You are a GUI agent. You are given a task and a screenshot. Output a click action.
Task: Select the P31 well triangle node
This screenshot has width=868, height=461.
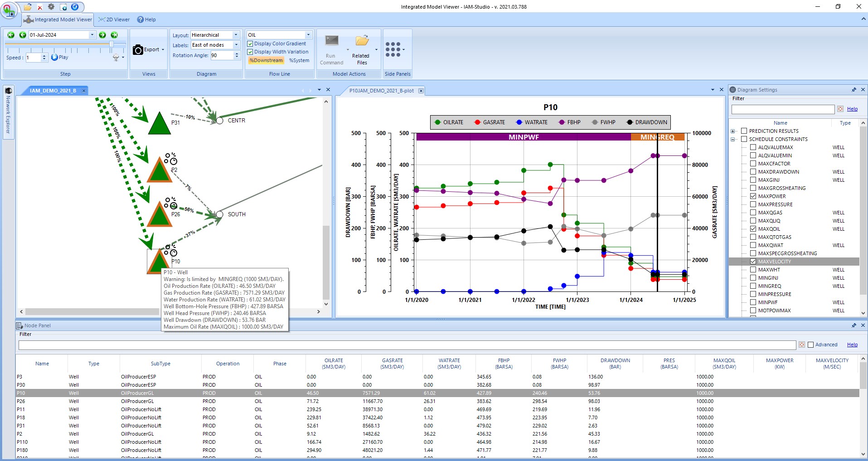(x=160, y=123)
